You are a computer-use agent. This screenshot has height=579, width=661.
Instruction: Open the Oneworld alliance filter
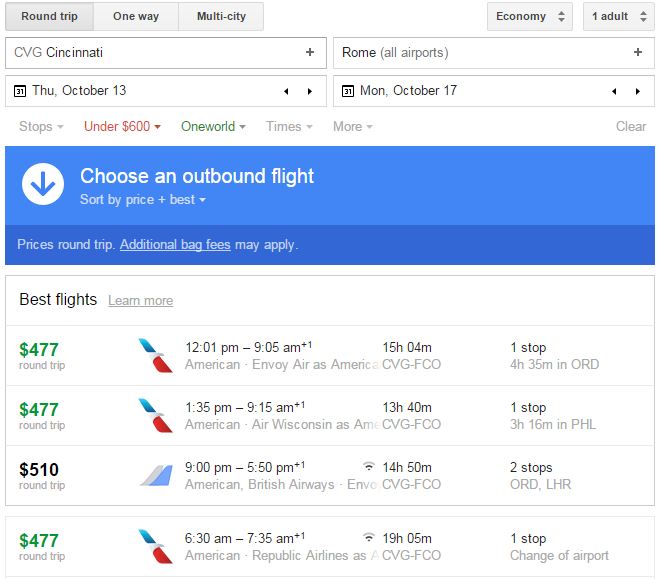coord(213,127)
